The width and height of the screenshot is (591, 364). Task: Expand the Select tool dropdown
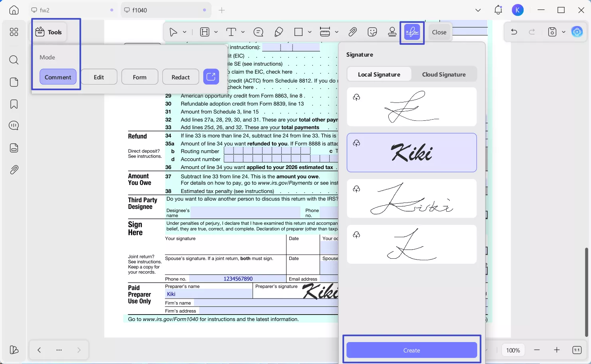[x=185, y=32]
